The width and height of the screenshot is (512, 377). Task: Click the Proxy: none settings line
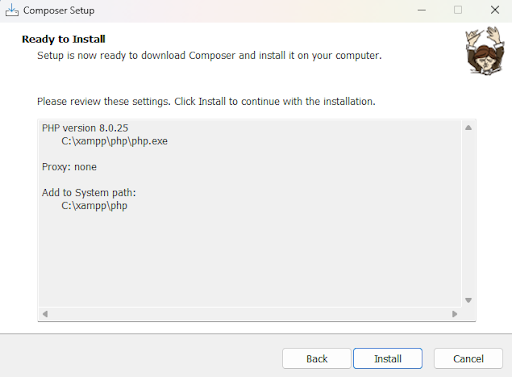69,167
